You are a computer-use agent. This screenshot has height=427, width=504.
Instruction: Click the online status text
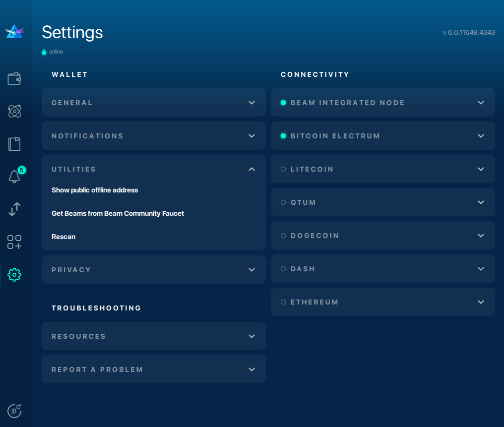56,52
